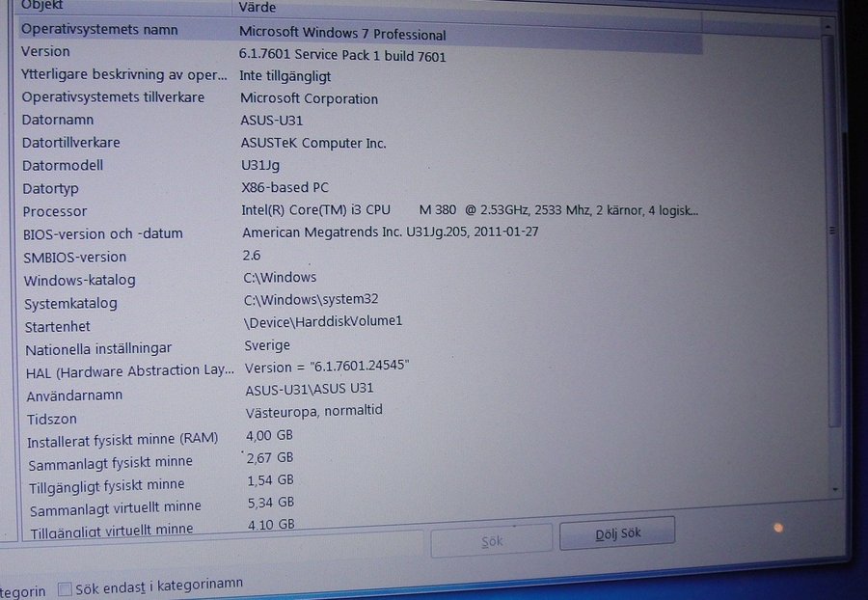868x600 pixels.
Task: Click value 1,54 GB
Action: (x=271, y=479)
